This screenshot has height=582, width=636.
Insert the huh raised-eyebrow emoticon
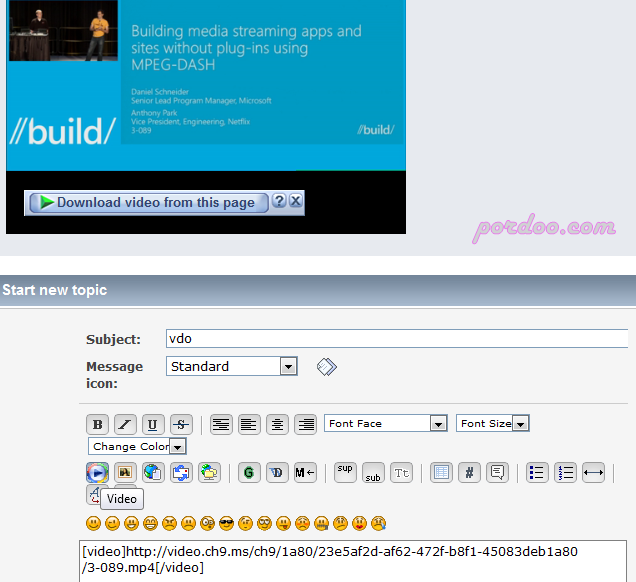[x=245, y=523]
